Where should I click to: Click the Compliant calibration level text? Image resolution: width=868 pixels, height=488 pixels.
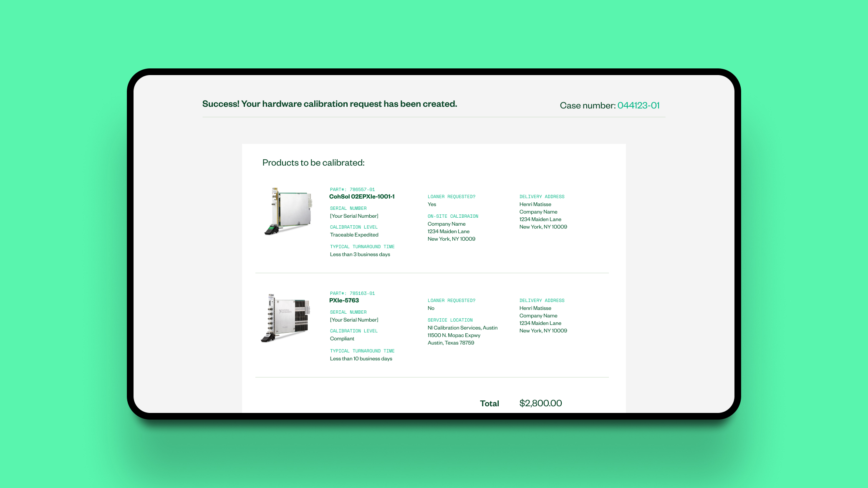[342, 339]
